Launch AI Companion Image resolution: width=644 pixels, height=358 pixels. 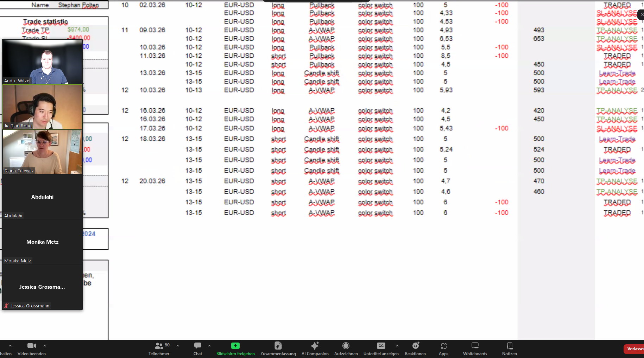pos(315,349)
